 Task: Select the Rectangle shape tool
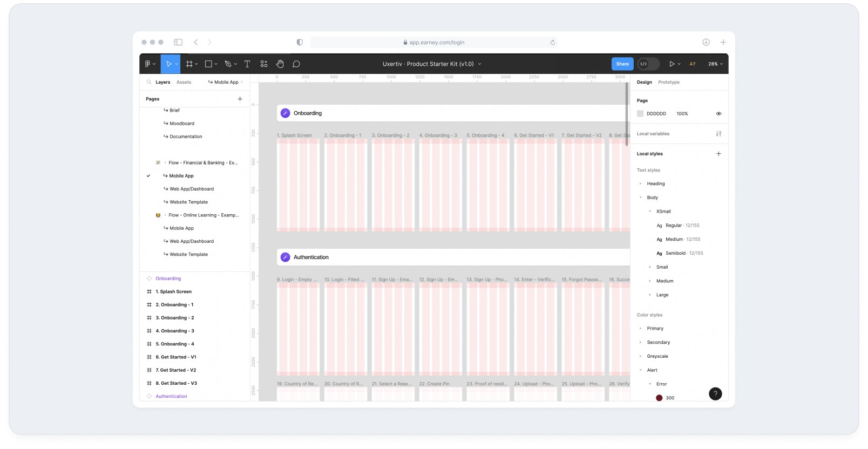click(208, 64)
